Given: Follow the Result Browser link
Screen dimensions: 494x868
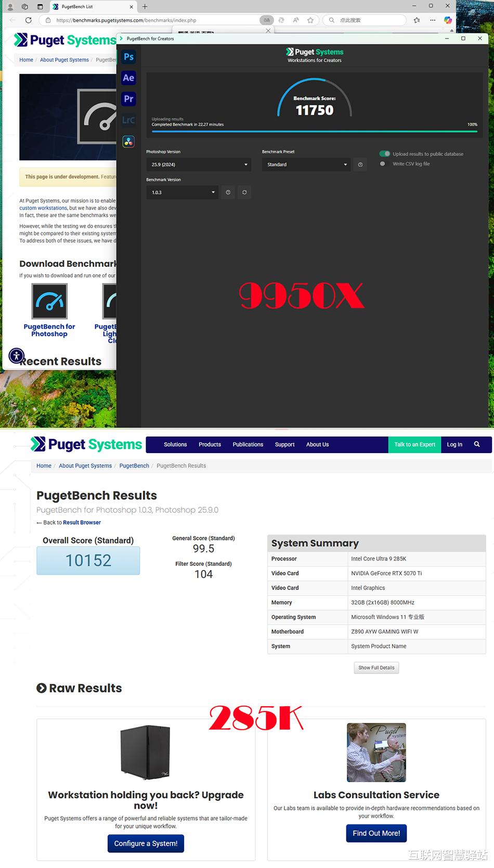Looking at the screenshot, I should [82, 523].
